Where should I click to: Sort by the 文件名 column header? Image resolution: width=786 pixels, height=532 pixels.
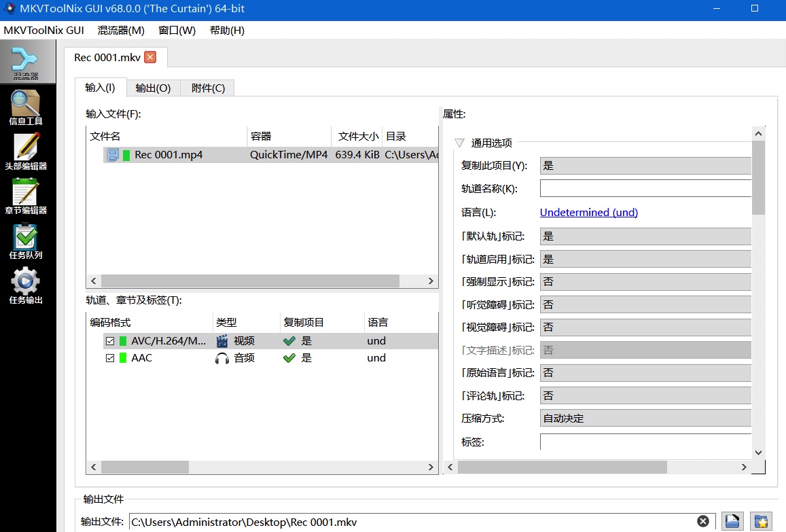[166, 137]
